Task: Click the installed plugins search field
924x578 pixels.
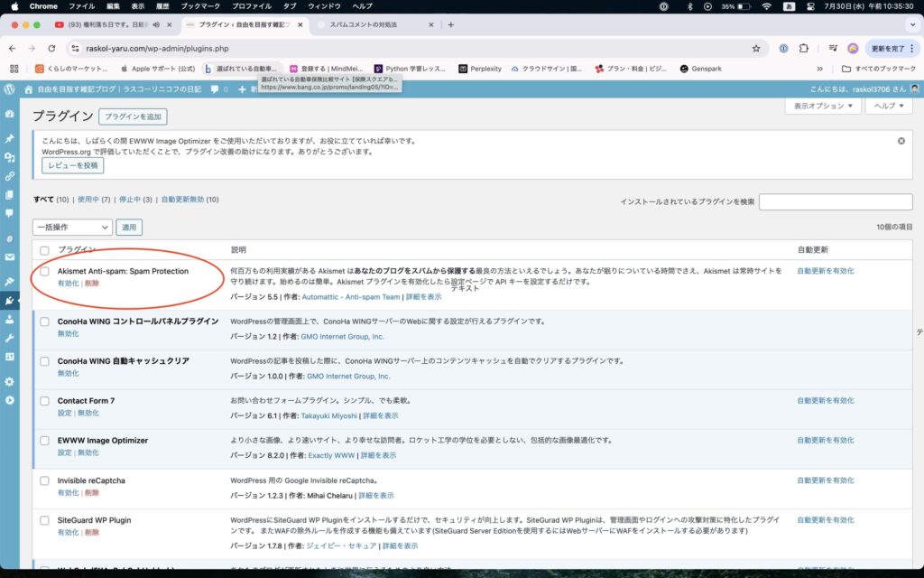Action: (836, 201)
